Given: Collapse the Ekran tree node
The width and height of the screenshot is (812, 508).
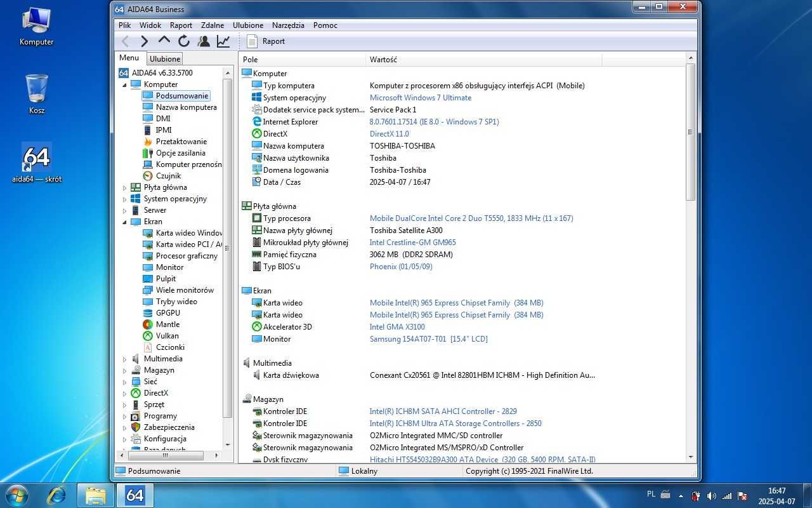Looking at the screenshot, I should [125, 222].
